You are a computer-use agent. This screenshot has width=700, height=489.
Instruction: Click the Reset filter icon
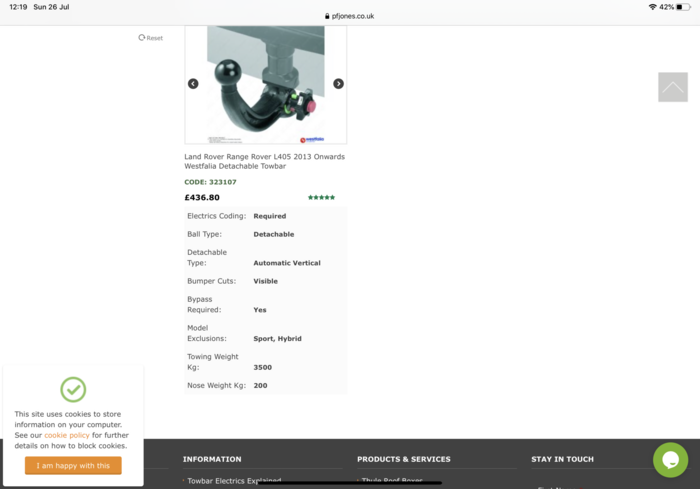pyautogui.click(x=142, y=38)
